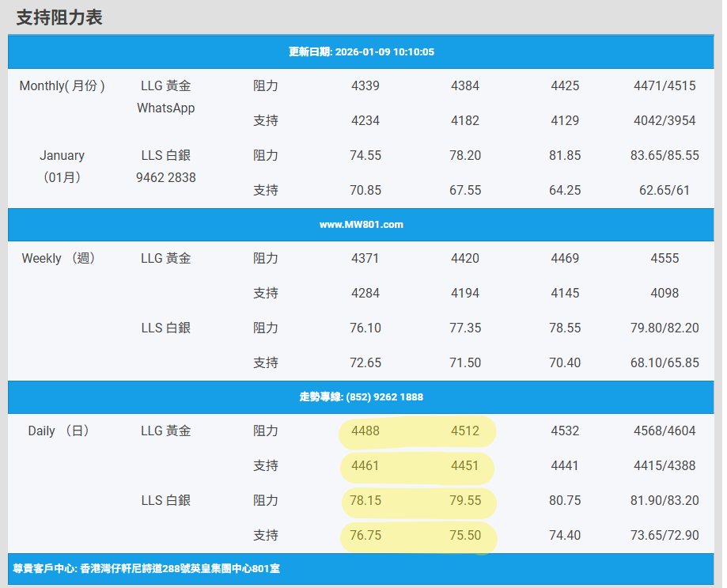Click highlighted daily silver resistance 78.15
The height and width of the screenshot is (588, 727).
tap(365, 500)
